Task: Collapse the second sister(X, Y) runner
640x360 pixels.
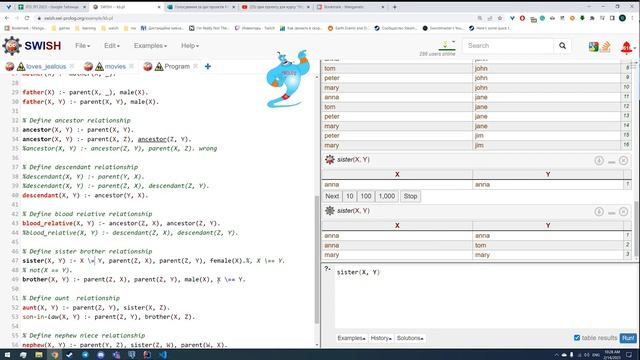Action: point(611,213)
